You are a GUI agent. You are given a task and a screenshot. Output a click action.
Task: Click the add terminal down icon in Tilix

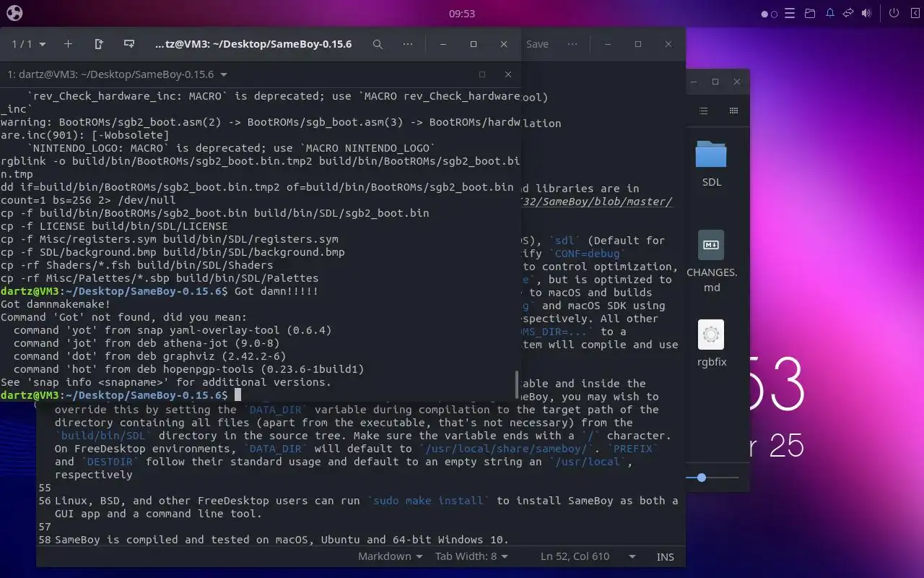[x=129, y=44]
